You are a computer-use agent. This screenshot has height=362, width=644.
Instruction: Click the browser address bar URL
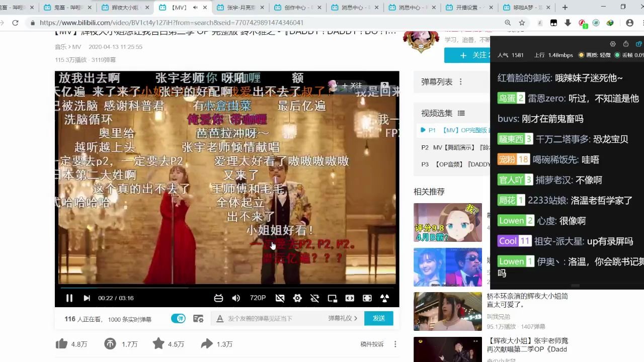point(171,23)
